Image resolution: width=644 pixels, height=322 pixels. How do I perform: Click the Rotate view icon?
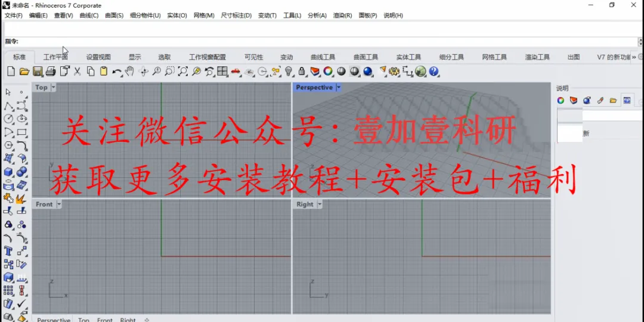click(144, 72)
